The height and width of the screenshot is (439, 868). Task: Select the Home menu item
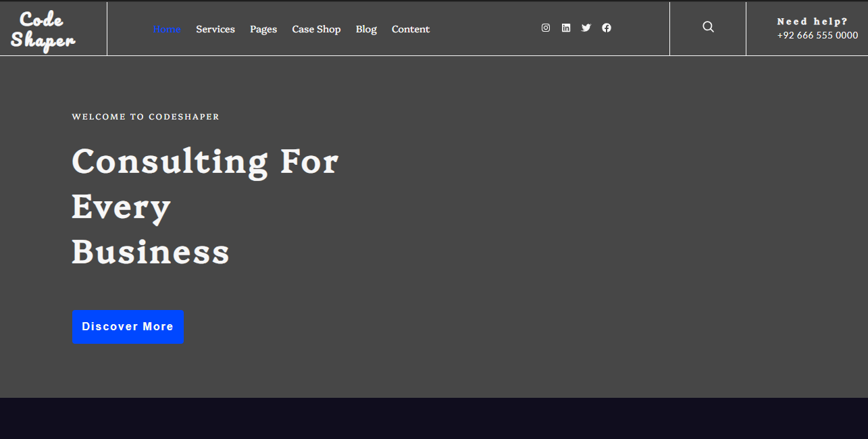[166, 29]
